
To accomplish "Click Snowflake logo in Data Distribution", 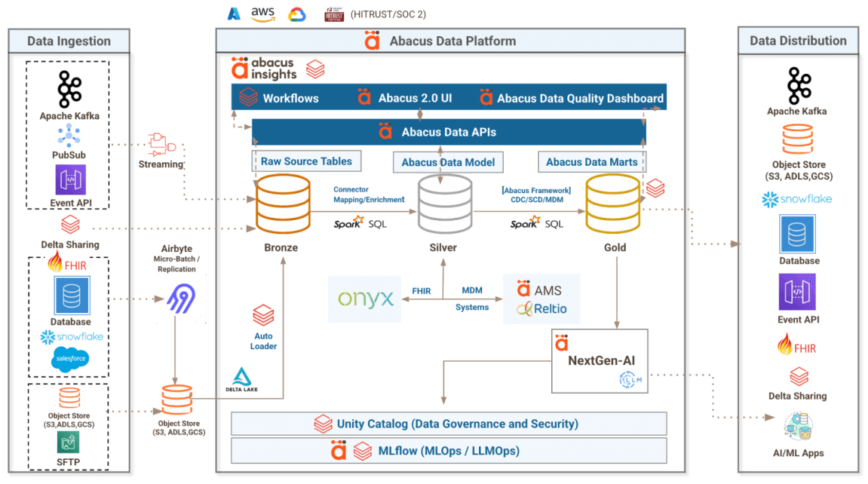I will (x=797, y=199).
